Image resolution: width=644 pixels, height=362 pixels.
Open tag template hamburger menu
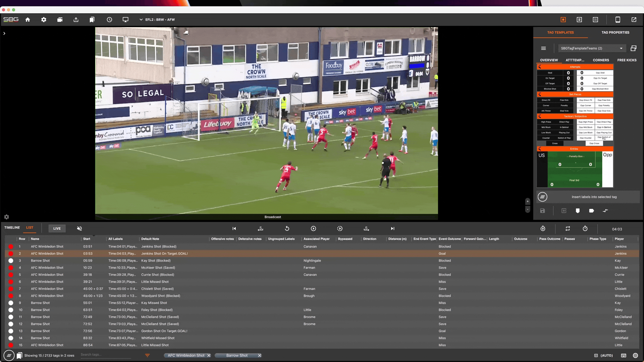(x=543, y=48)
